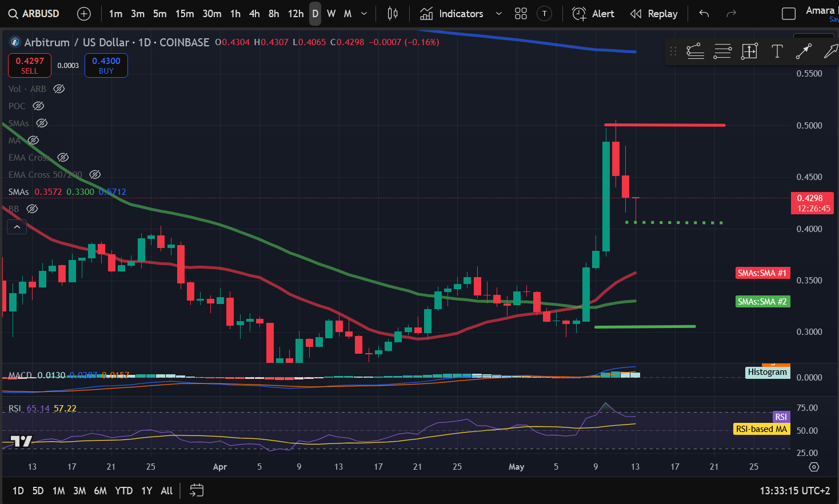Show the EMA Cross 50/200 indicator
Screen dimensions: 839x504
pyautogui.click(x=95, y=174)
